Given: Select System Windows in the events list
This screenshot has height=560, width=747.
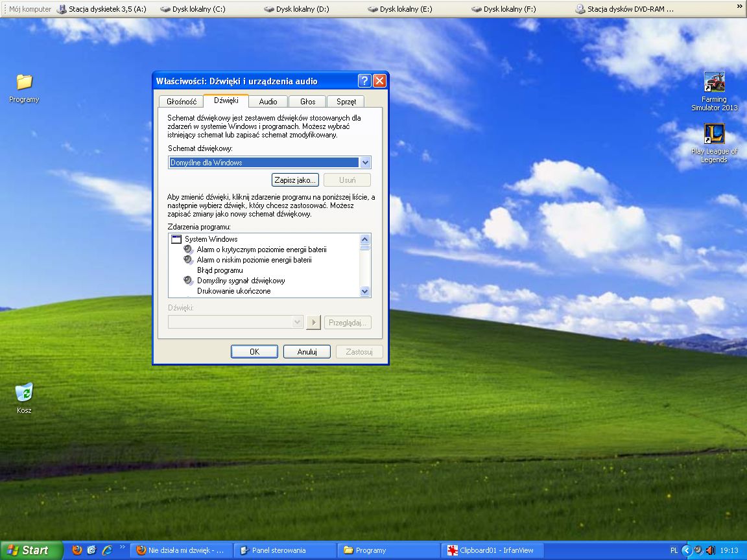Looking at the screenshot, I should [x=211, y=239].
